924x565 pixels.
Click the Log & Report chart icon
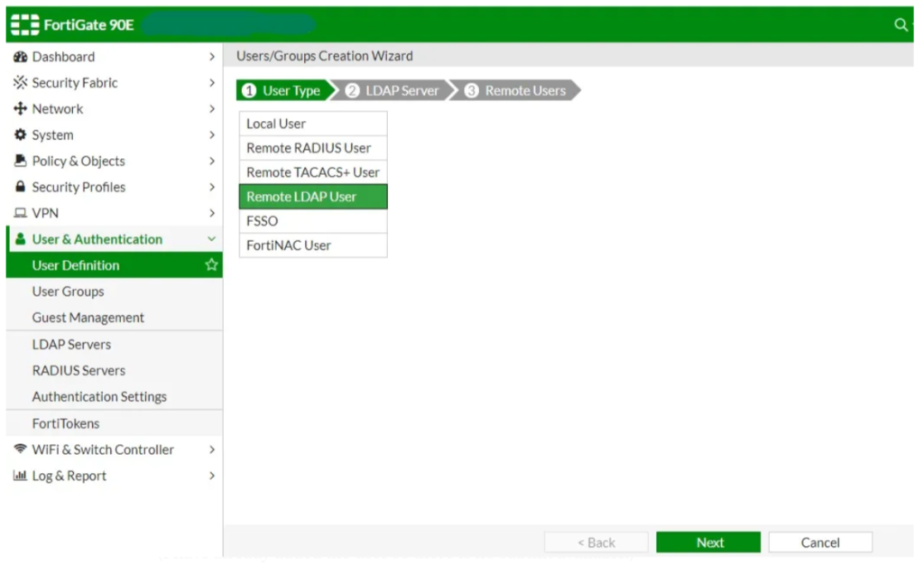click(20, 475)
